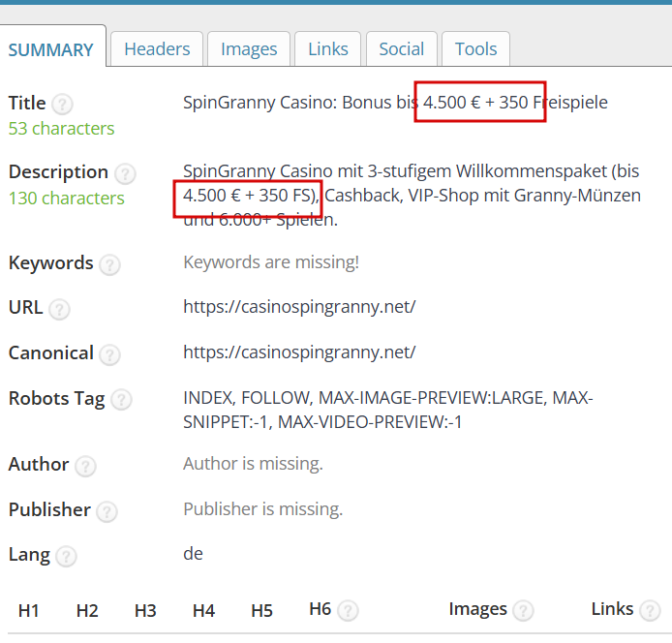This screenshot has height=643, width=672.
Task: Click the help icon next to Keywords
Action: 109,264
